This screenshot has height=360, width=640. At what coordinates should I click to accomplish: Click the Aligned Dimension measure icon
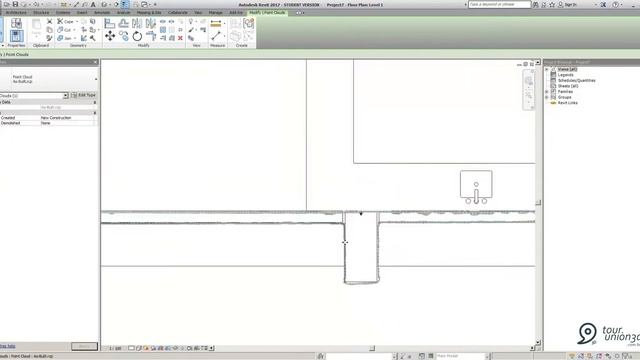coord(216,24)
